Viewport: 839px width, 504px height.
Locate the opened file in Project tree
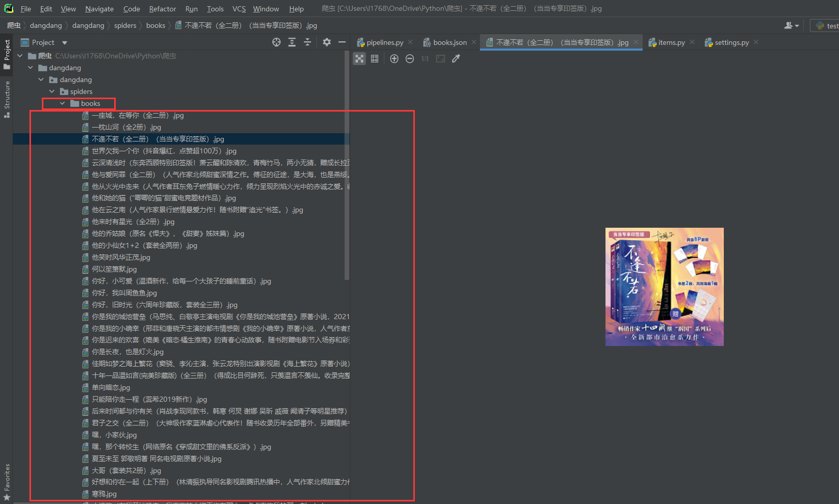276,42
